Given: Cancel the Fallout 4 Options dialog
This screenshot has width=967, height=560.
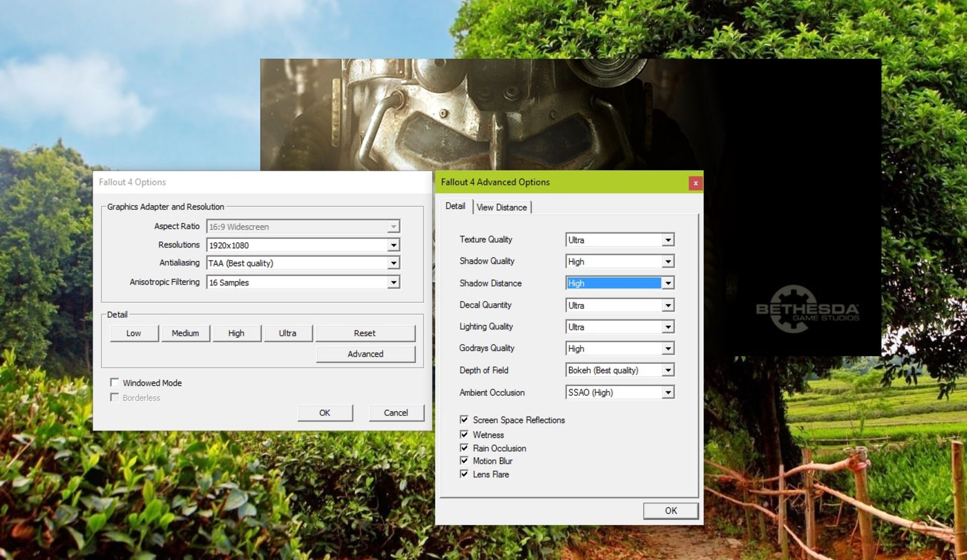Looking at the screenshot, I should (396, 413).
